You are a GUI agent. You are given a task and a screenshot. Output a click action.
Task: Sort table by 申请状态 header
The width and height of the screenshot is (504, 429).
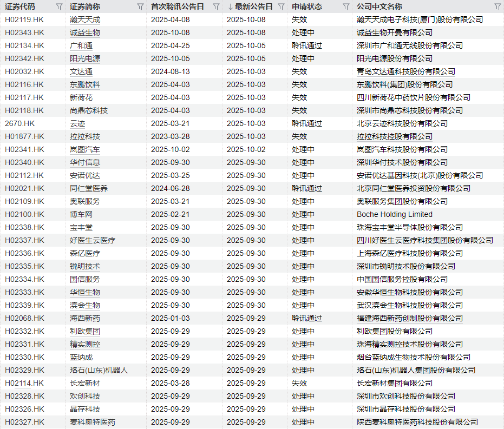coord(306,6)
